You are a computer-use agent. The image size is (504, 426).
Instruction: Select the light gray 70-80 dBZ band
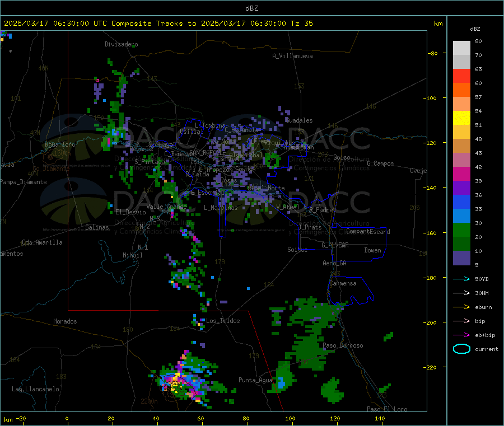461,48
